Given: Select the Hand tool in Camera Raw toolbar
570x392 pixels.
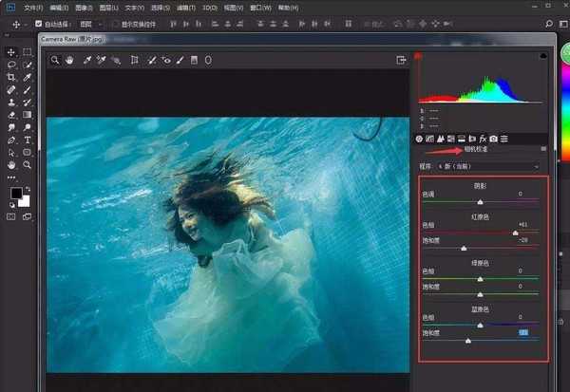Looking at the screenshot, I should [x=70, y=60].
